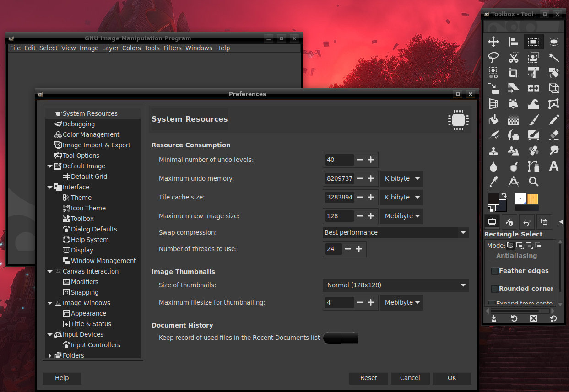Select the Cage Transform tool
Image resolution: width=569 pixels, height=392 pixels.
pos(554,104)
